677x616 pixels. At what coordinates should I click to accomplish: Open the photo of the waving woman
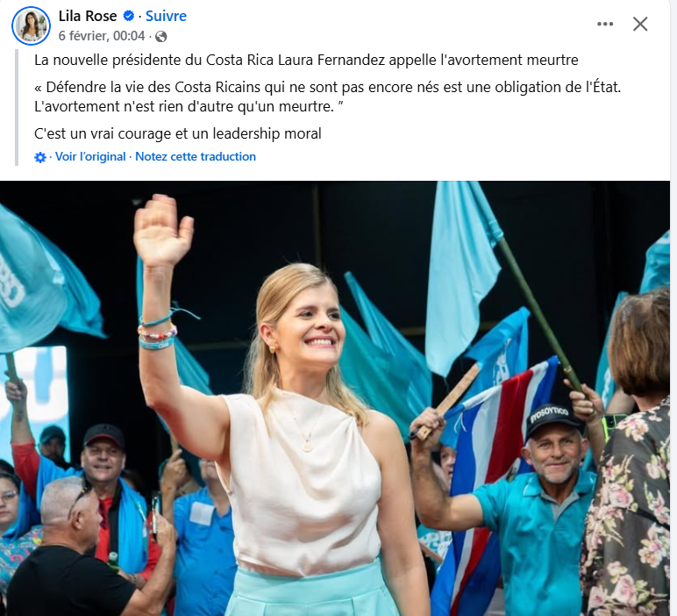coord(335,398)
